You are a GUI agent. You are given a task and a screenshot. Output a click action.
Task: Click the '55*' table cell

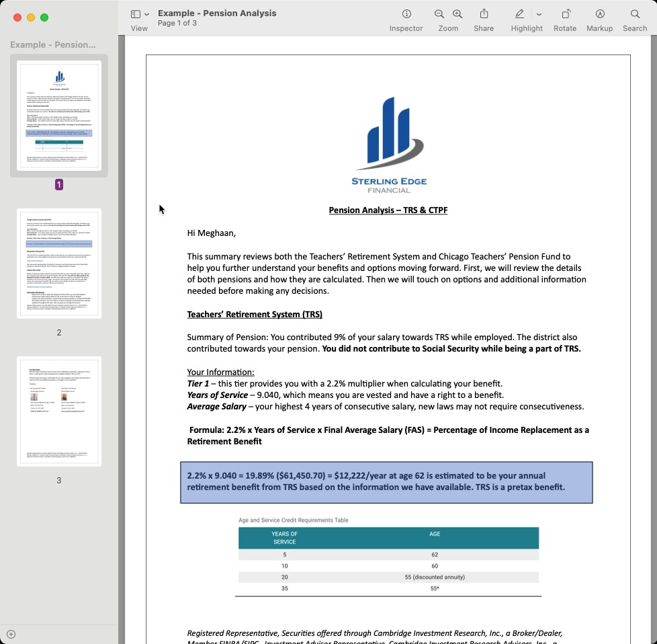point(435,588)
